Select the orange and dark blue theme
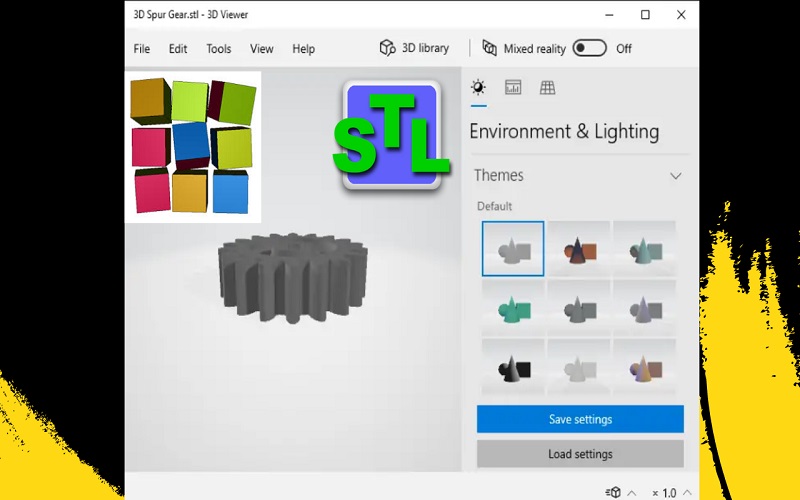Screen dimensions: 800x500 (x=579, y=248)
